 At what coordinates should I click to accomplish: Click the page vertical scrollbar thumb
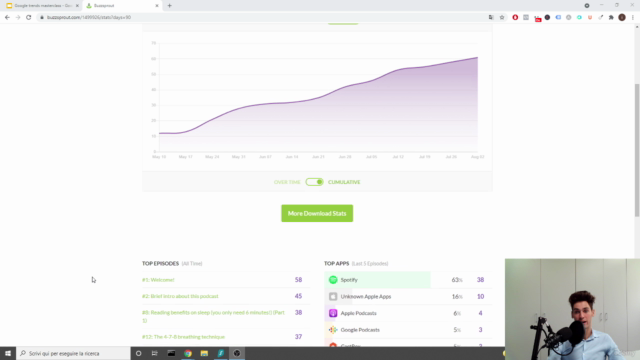pos(637,150)
